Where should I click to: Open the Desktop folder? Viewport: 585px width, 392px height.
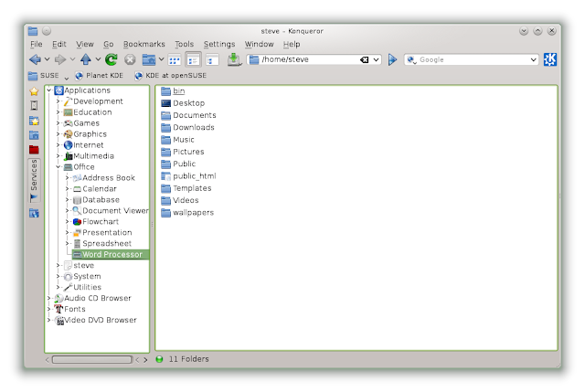point(183,103)
